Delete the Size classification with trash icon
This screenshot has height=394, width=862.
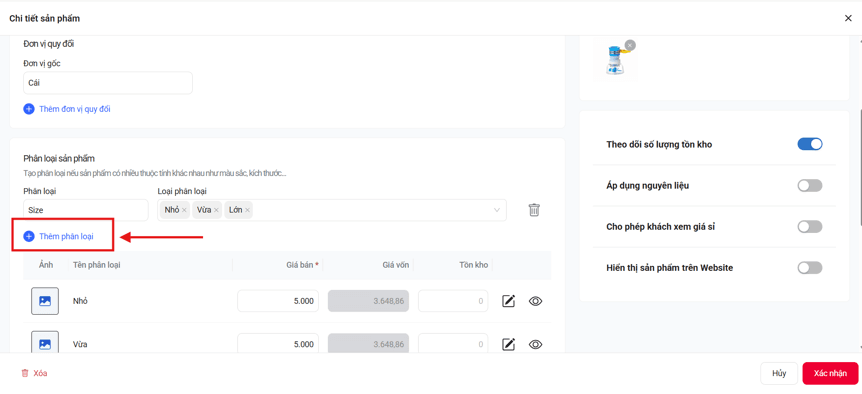click(x=534, y=210)
